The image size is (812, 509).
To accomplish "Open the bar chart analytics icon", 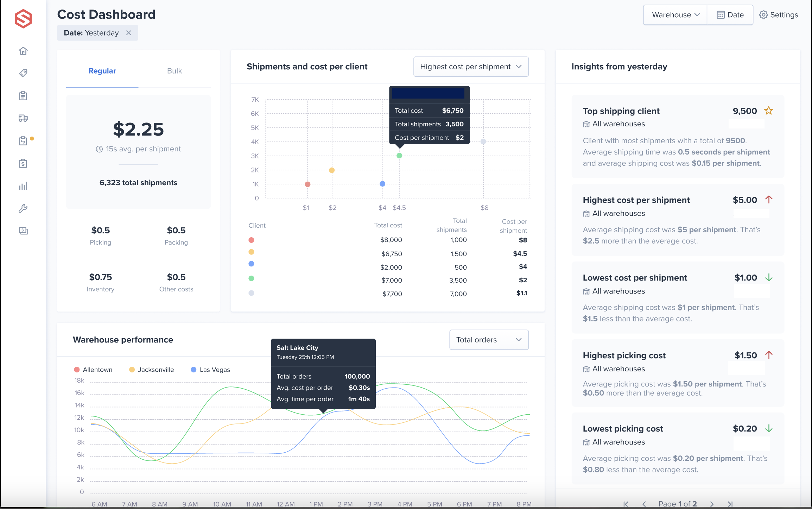I will 23,186.
